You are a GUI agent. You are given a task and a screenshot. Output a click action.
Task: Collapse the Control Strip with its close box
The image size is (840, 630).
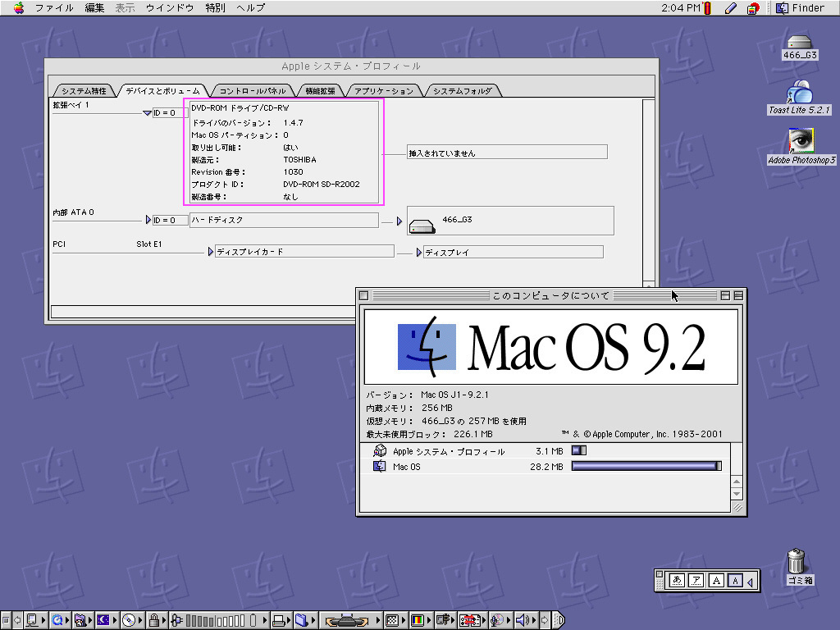point(6,620)
